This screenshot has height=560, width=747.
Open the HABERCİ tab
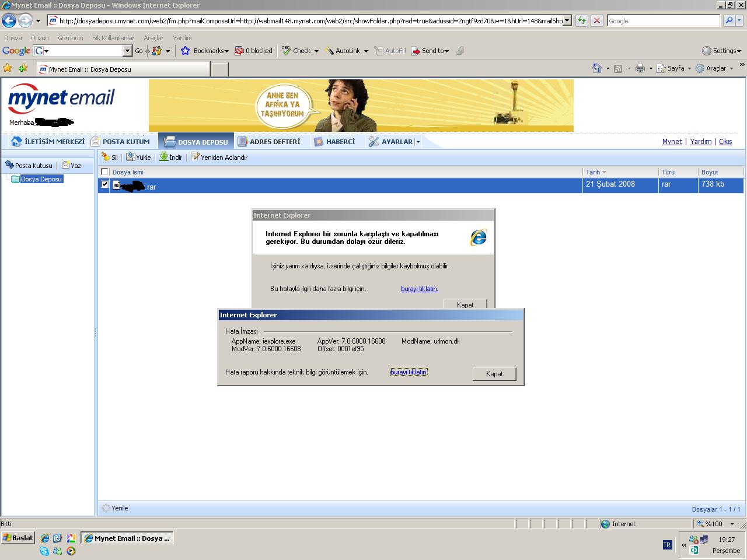(334, 141)
